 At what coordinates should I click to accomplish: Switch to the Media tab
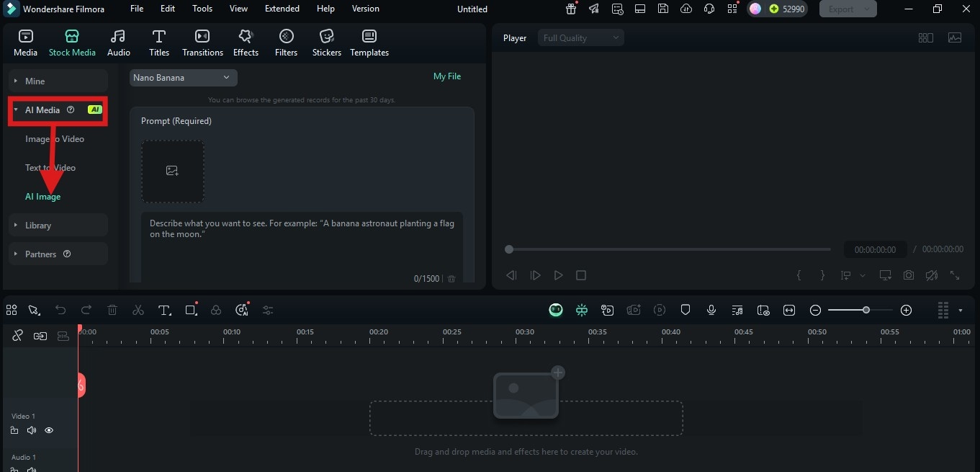25,42
